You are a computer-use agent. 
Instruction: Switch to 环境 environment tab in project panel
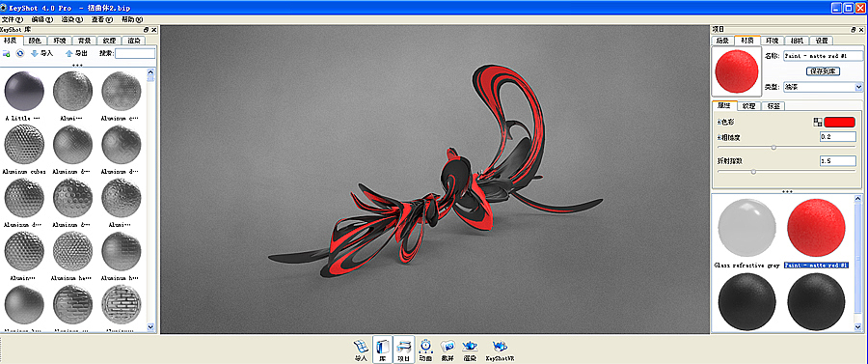pos(773,41)
